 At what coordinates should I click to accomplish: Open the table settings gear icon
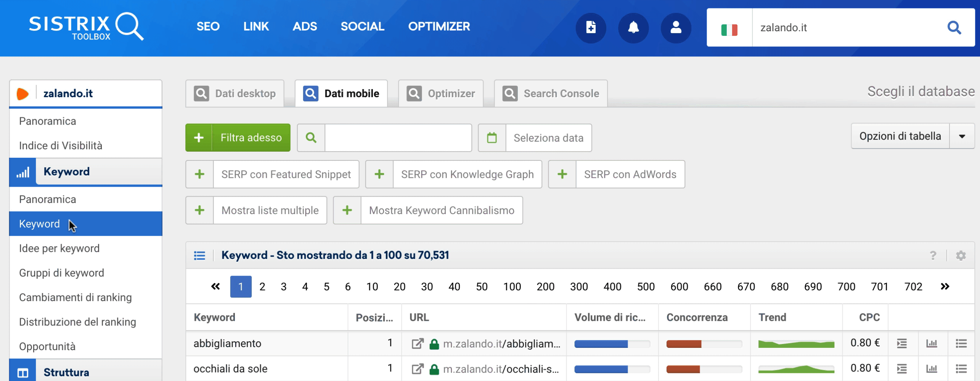[961, 255]
